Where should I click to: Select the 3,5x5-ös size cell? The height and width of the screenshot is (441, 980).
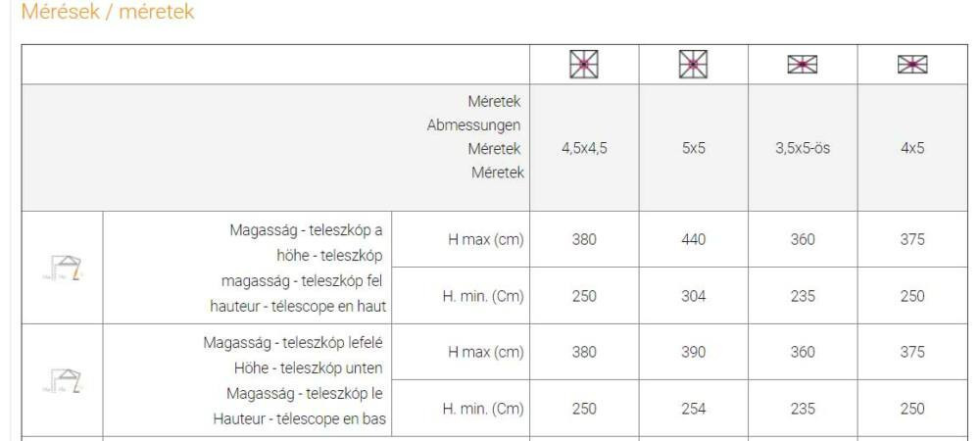pyautogui.click(x=804, y=148)
